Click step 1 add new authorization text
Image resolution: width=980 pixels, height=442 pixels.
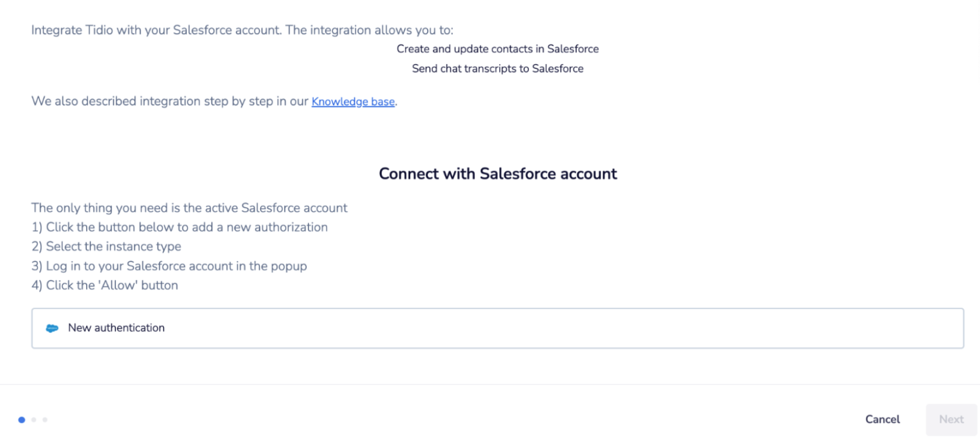pos(179,227)
